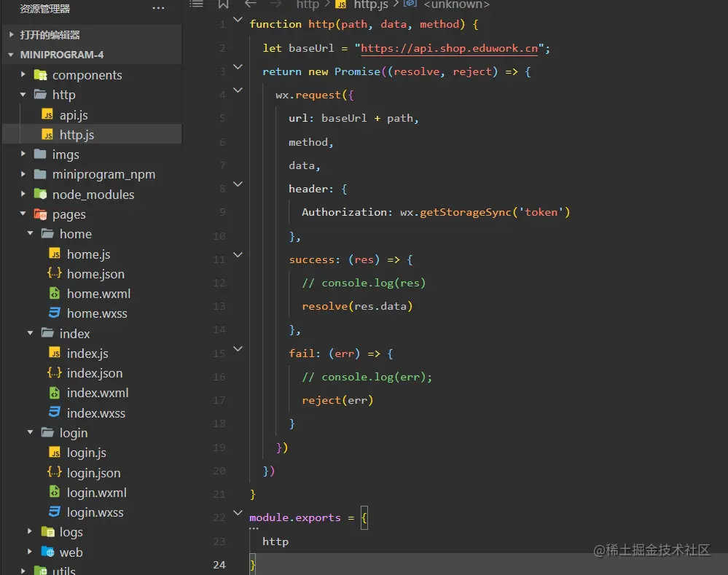Expand the logs folder

coord(30,531)
